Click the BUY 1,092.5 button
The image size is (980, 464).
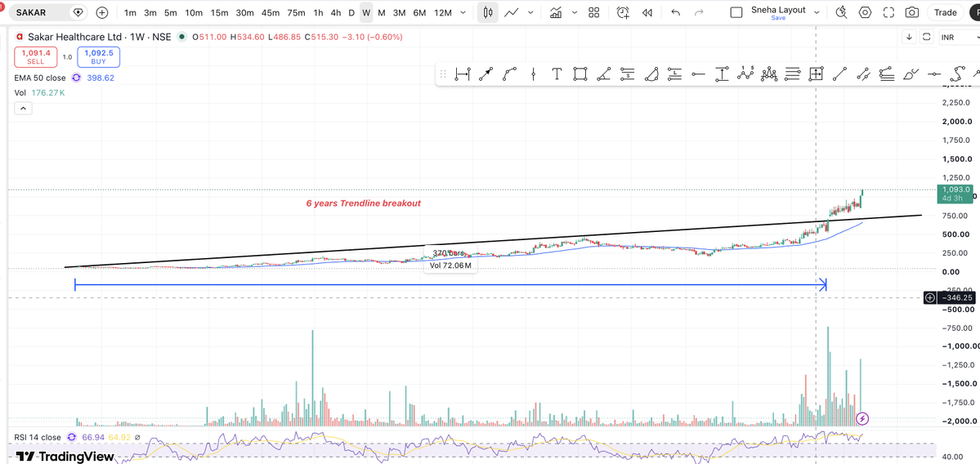99,57
